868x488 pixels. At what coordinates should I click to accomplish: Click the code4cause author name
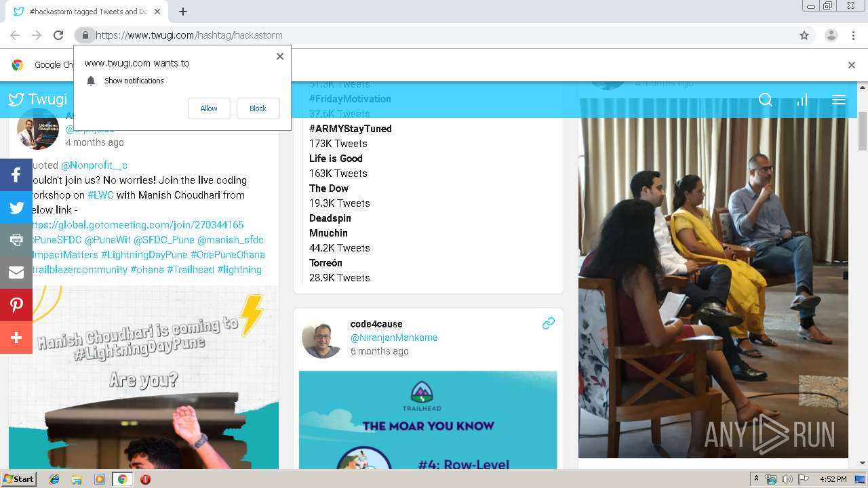point(376,324)
